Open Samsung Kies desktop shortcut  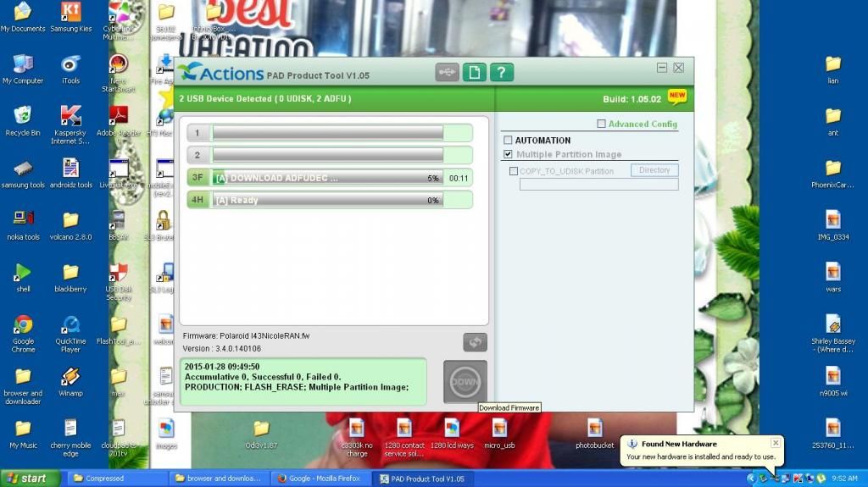tap(71, 17)
